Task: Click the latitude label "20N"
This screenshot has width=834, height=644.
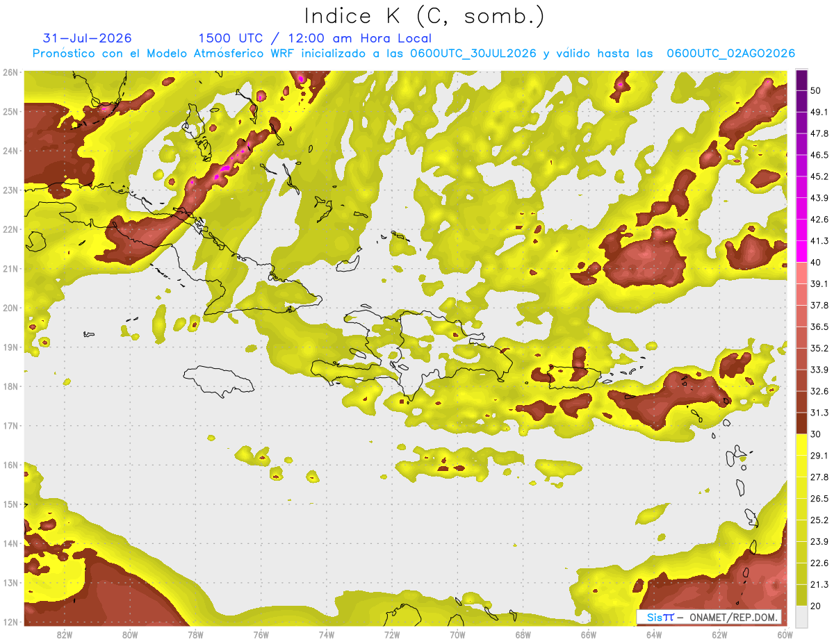Action: tap(11, 308)
